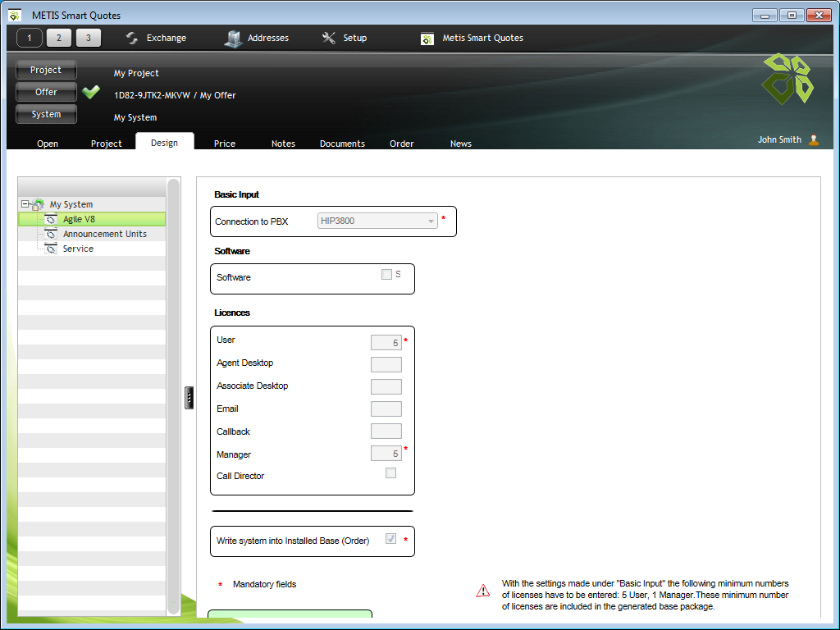Switch to the Project tab
Image resolution: width=840 pixels, height=630 pixels.
[106, 144]
